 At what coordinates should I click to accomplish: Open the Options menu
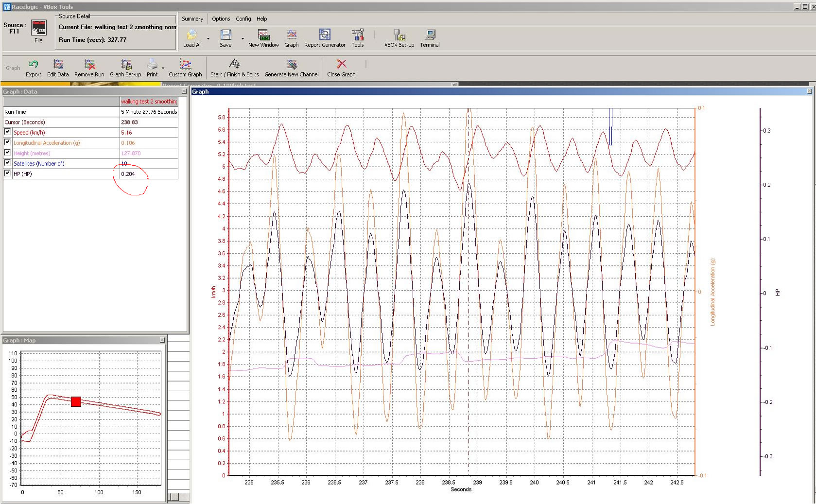[221, 19]
